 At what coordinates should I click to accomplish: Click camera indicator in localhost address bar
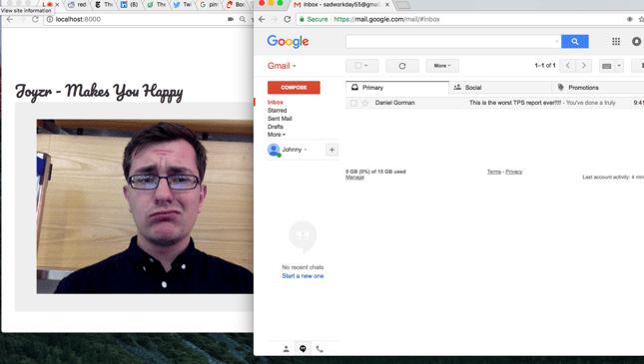point(231,19)
